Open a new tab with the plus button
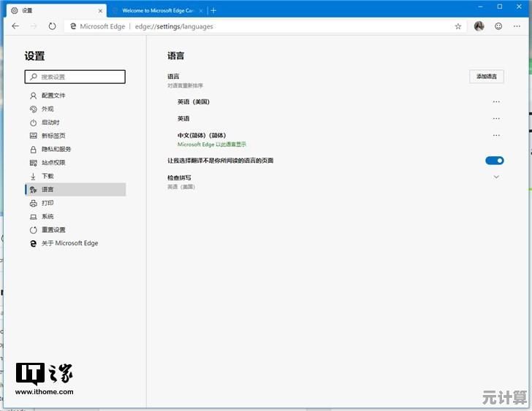 [213, 10]
